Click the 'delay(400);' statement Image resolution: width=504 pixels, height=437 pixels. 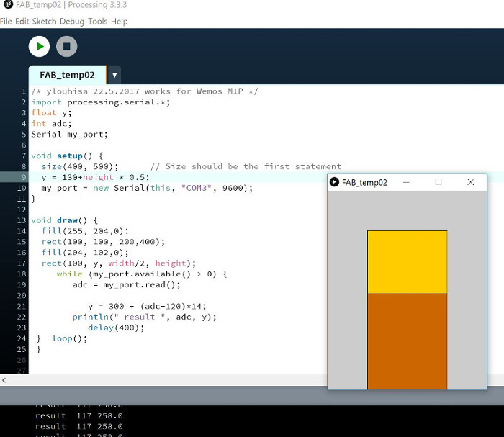click(116, 328)
